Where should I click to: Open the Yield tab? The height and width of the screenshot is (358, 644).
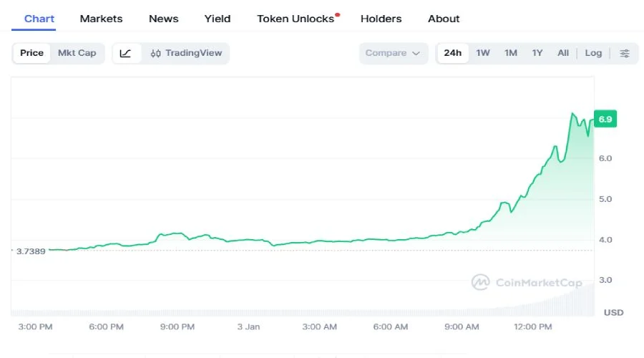coord(218,19)
